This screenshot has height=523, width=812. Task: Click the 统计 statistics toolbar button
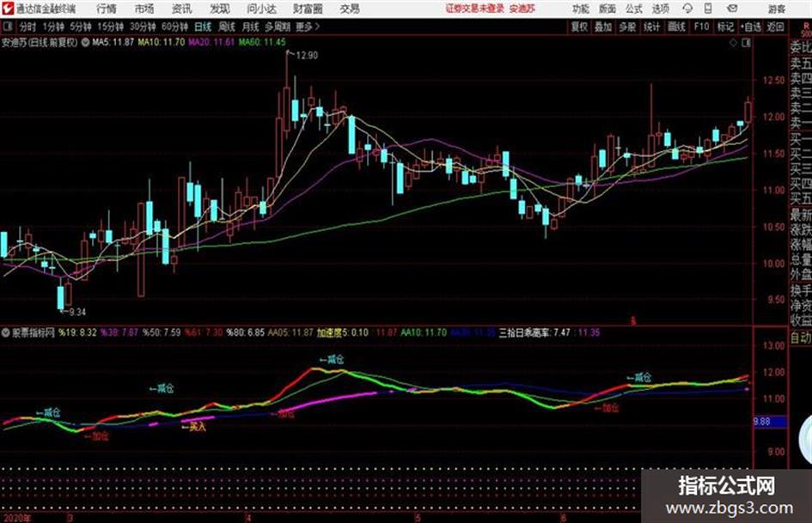tap(651, 27)
